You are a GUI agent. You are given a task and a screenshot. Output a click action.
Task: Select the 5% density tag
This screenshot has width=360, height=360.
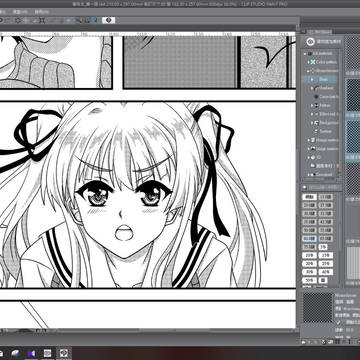pos(323,247)
